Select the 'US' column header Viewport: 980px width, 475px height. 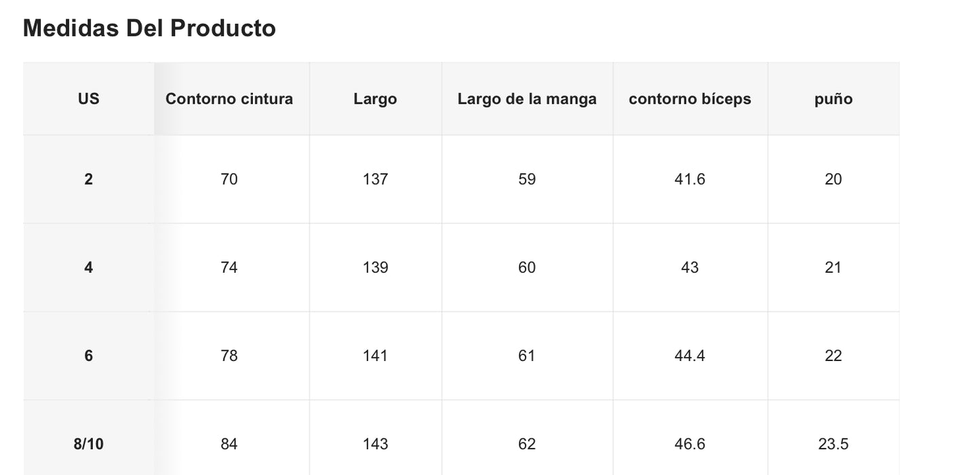pos(88,99)
